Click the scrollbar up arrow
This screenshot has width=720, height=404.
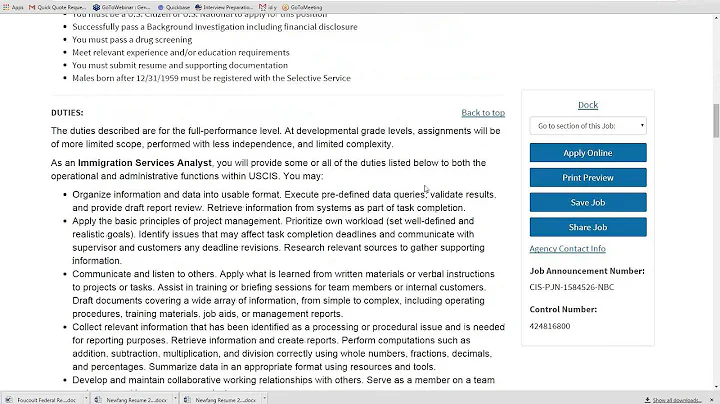click(716, 18)
